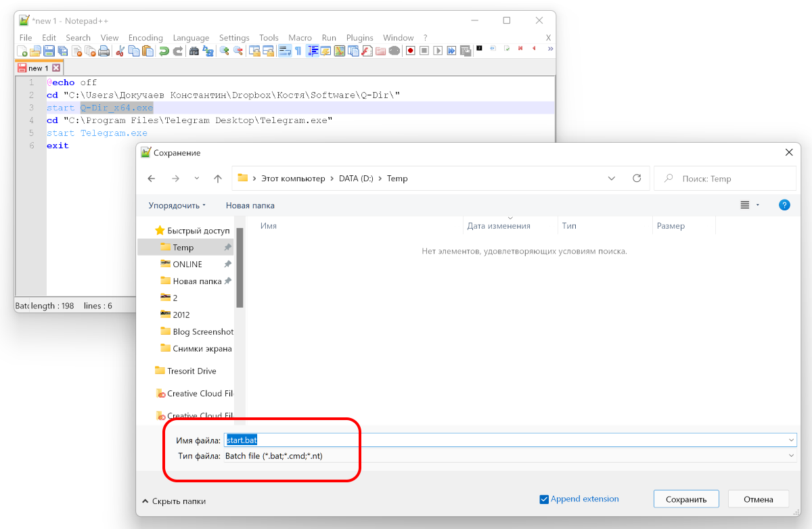Click the Open file icon in Notepad++ toolbar
This screenshot has height=529, width=812.
(35, 51)
